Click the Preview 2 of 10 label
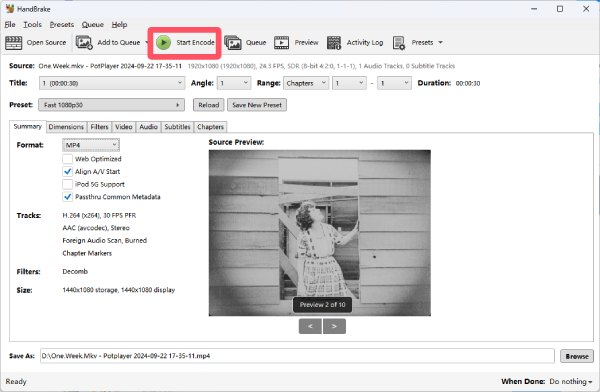 [x=322, y=305]
